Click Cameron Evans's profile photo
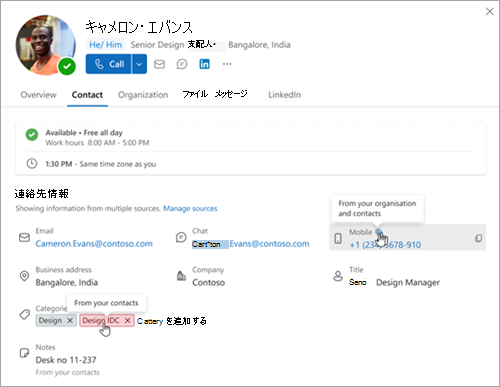The image size is (500, 387). click(x=45, y=44)
